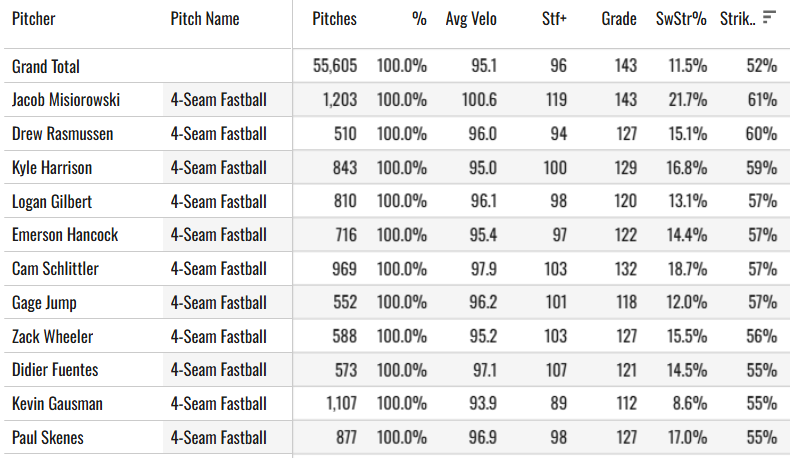Click the % column header
Image resolution: width=790 pixels, height=458 pixels.
point(419,19)
